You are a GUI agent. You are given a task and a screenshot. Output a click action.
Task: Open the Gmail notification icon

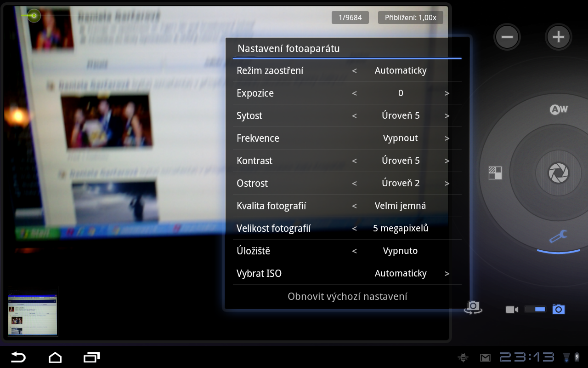485,357
